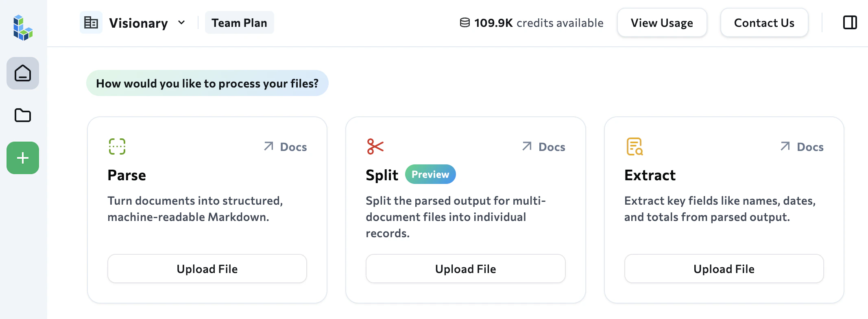868x319 pixels.
Task: Click the red scissors Split icon
Action: click(375, 146)
